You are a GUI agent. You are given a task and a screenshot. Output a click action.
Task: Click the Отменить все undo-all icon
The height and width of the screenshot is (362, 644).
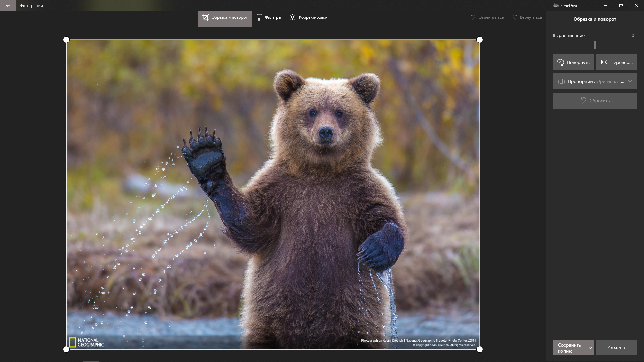pyautogui.click(x=473, y=17)
